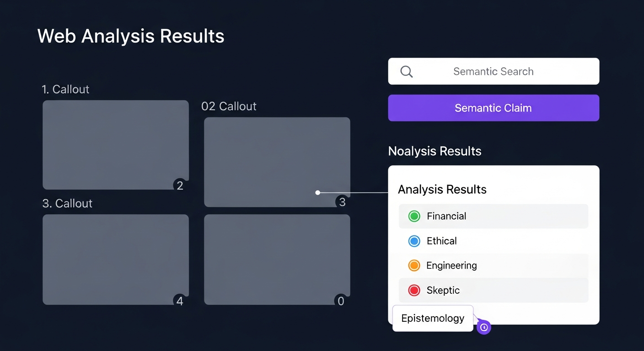
Task: Open the bottom-right callout placeholder
Action: tap(277, 259)
